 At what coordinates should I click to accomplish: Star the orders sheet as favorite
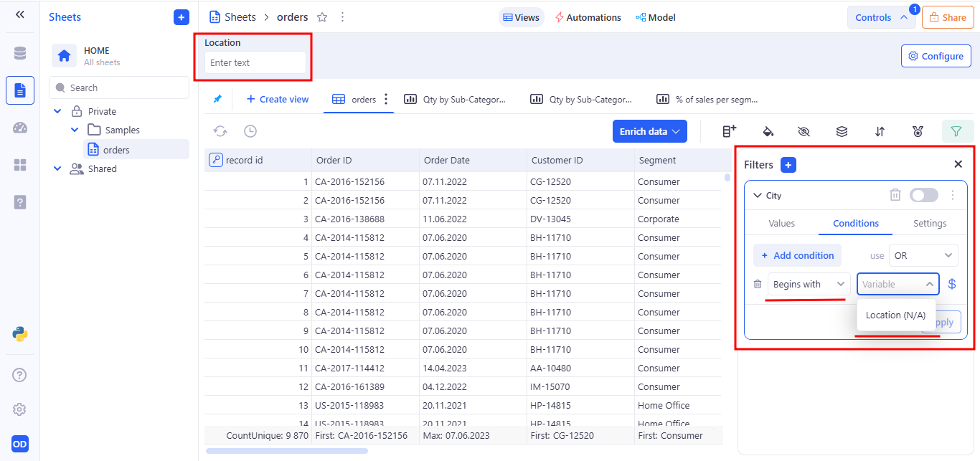322,17
